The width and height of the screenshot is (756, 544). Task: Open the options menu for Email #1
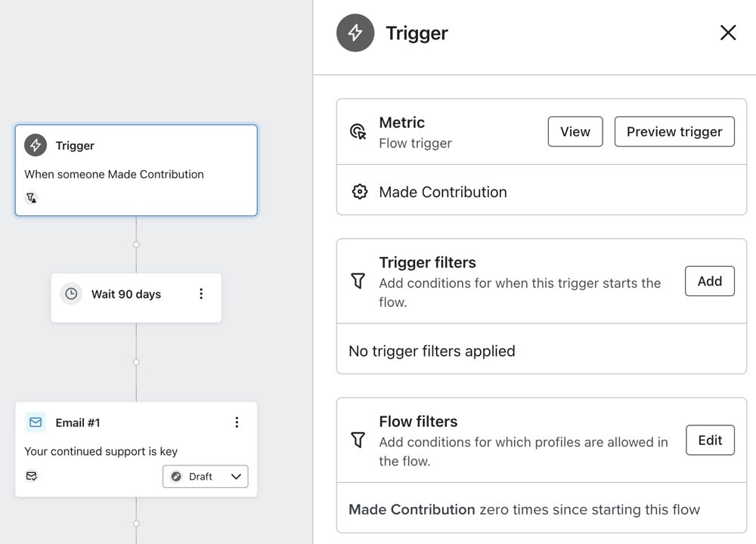(x=237, y=422)
